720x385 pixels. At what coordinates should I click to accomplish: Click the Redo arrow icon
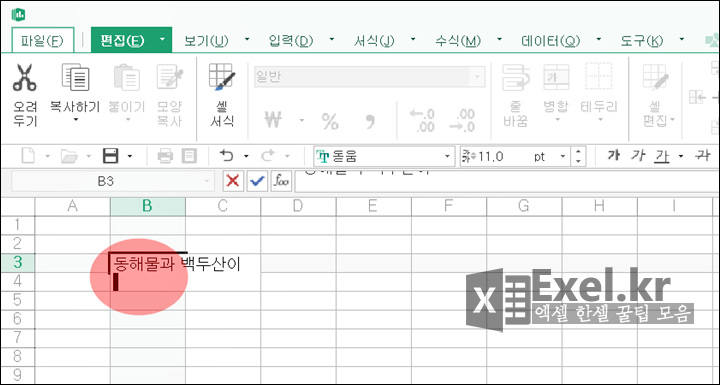click(268, 156)
